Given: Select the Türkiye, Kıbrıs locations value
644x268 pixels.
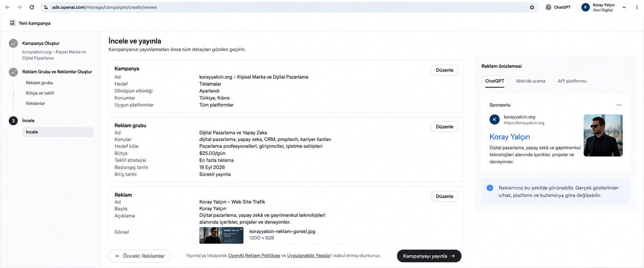Looking at the screenshot, I should [215, 98].
